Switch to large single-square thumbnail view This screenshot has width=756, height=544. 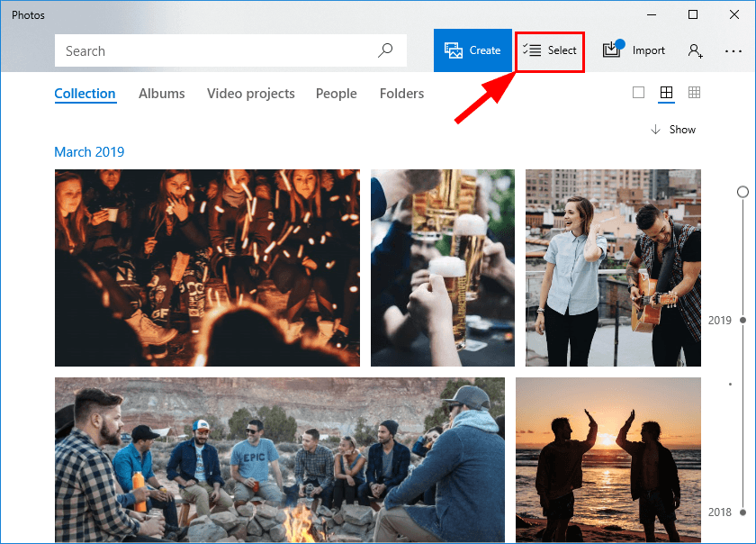[638, 92]
